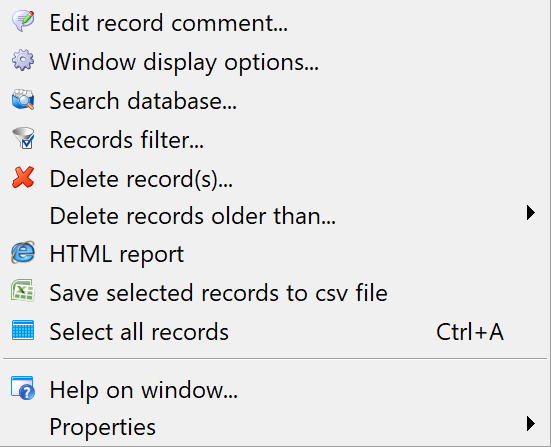Click the Ctrl+A shortcut label

point(470,332)
